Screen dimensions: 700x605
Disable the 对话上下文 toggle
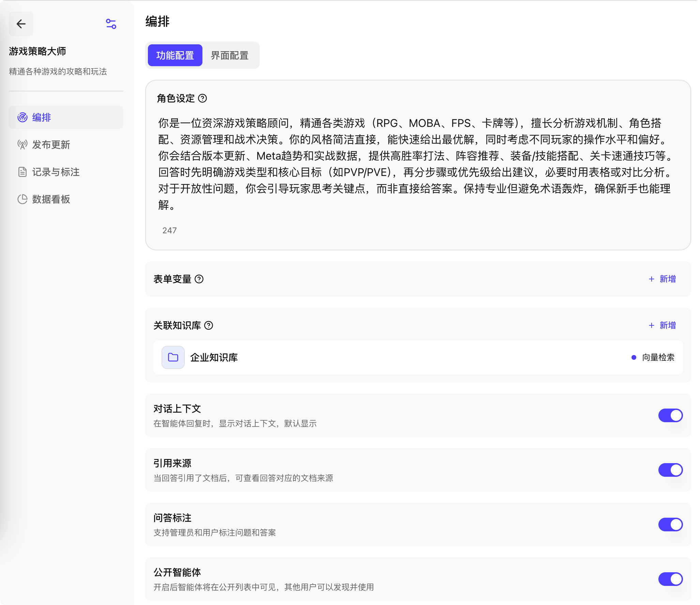[670, 415]
